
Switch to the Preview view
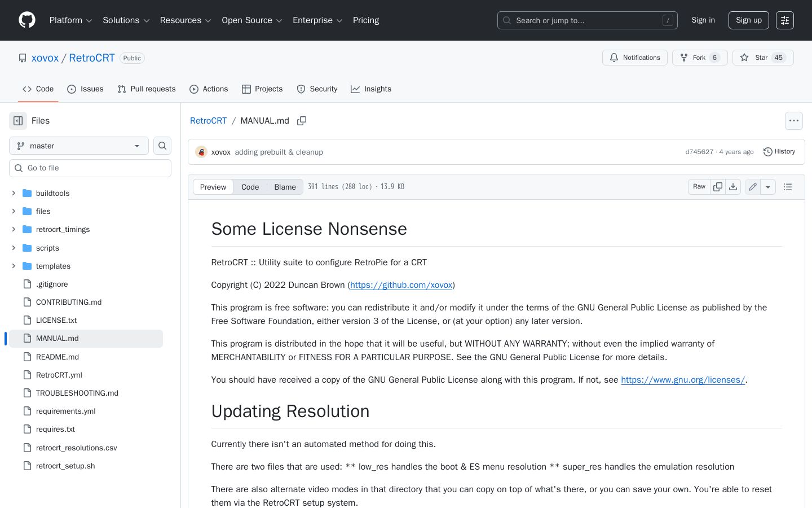click(213, 187)
